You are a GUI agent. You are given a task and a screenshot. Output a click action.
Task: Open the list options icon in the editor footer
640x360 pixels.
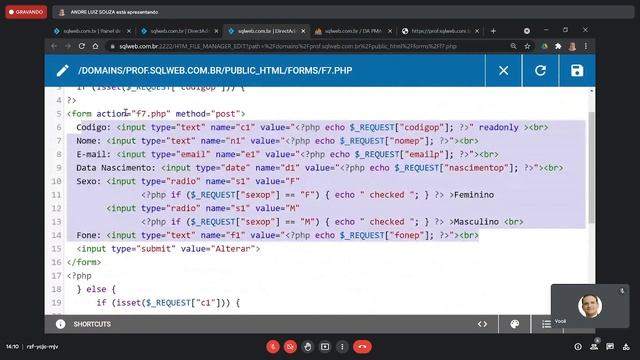pyautogui.click(x=546, y=324)
